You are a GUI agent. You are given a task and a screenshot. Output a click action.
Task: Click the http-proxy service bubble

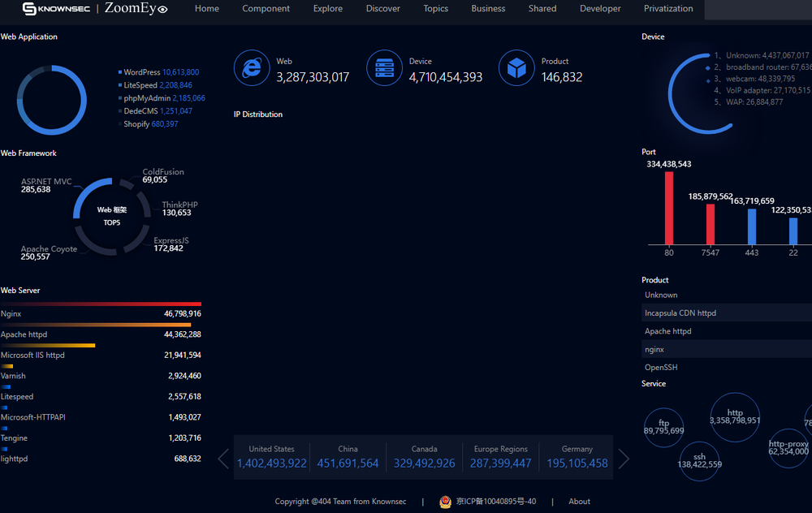coord(788,448)
